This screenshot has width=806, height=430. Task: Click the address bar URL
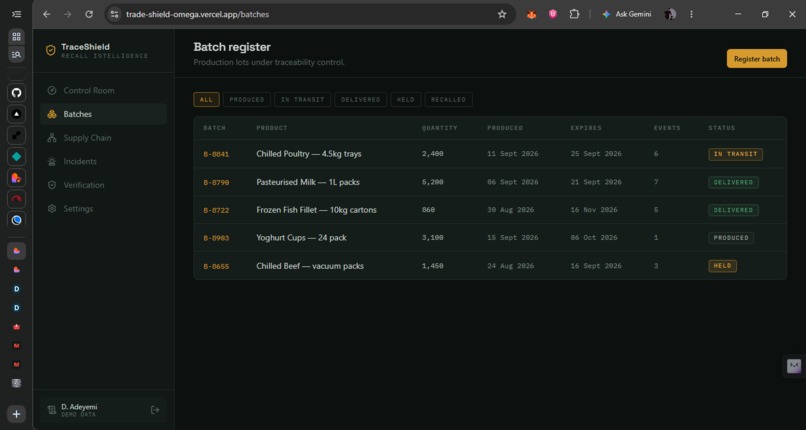(x=197, y=14)
